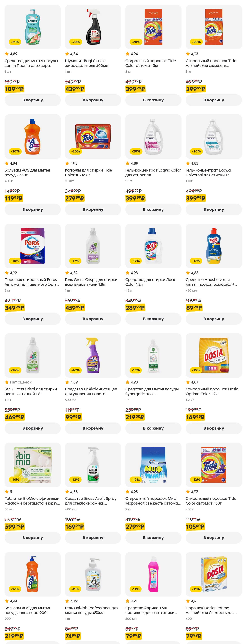This screenshot has height=644, width=247.
Task: Add Dosia Optima Color 1.2кг to cart
Action: 213,428
